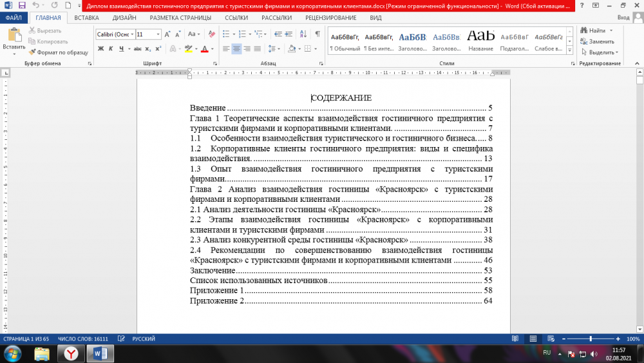
Task: Toggle Italic (К) formatting
Action: click(x=111, y=49)
